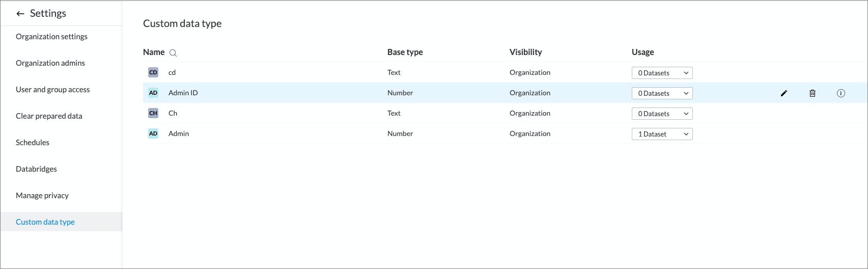
Task: Click the CD badge icon
Action: pos(153,72)
